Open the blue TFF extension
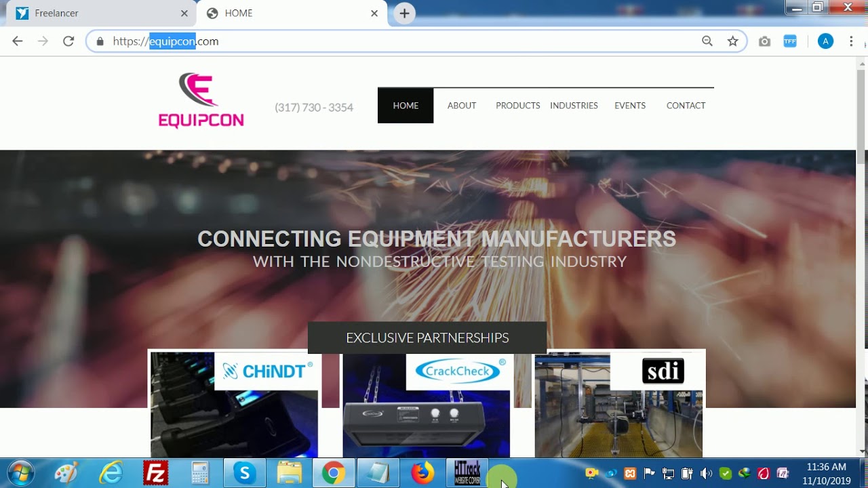868x488 pixels. pyautogui.click(x=790, y=41)
